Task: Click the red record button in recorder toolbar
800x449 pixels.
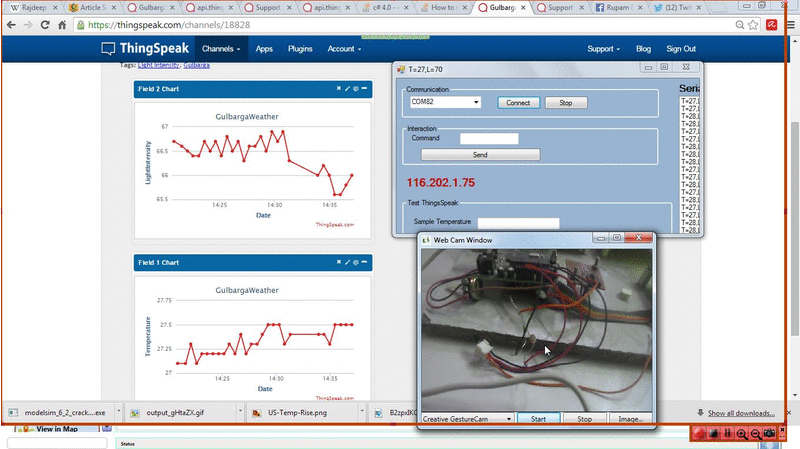Action: pos(699,434)
